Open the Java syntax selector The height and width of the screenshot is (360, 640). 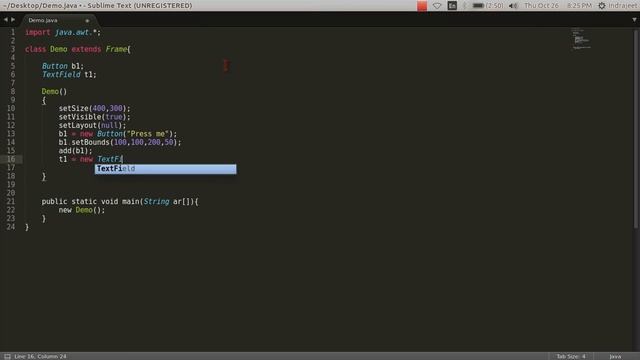tap(615, 356)
